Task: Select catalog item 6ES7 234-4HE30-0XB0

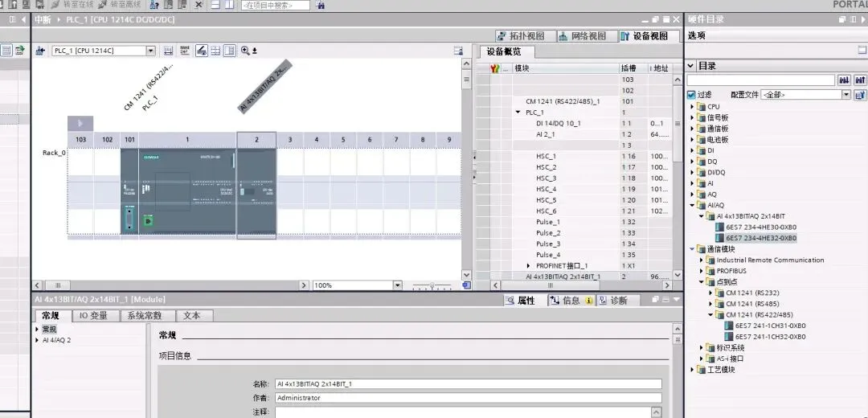Action: coord(761,227)
